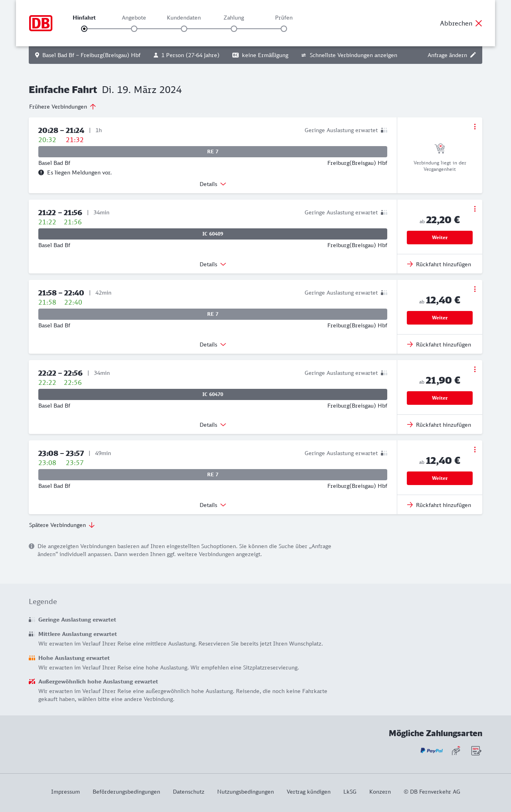This screenshot has width=511, height=812.
Task: Open the Datenschutz footer link
Action: 188,792
